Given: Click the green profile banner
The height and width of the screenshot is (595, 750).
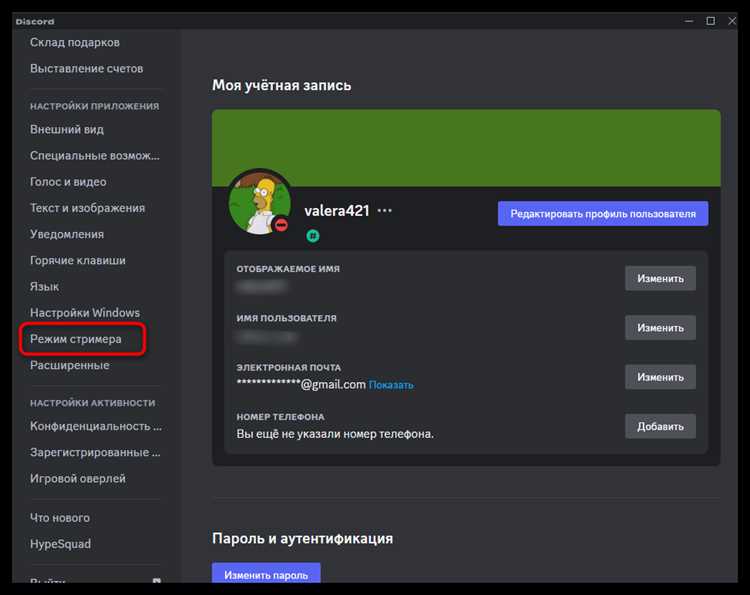Looking at the screenshot, I should click(466, 147).
